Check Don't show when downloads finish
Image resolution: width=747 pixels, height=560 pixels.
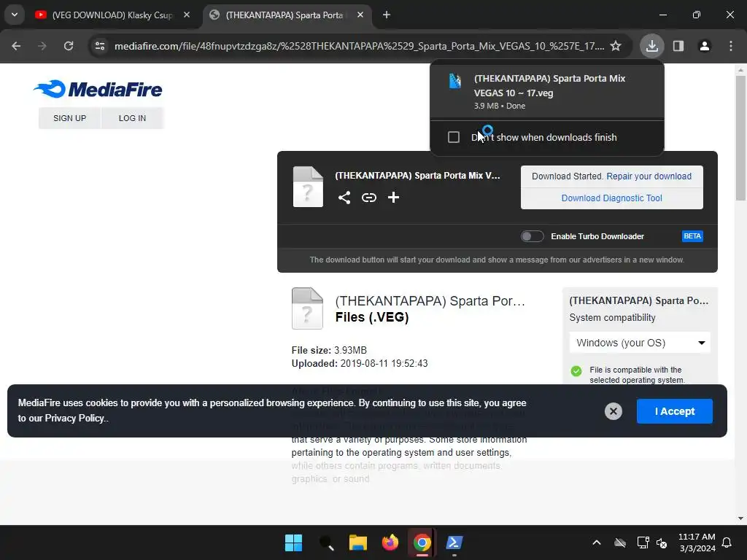pyautogui.click(x=454, y=137)
